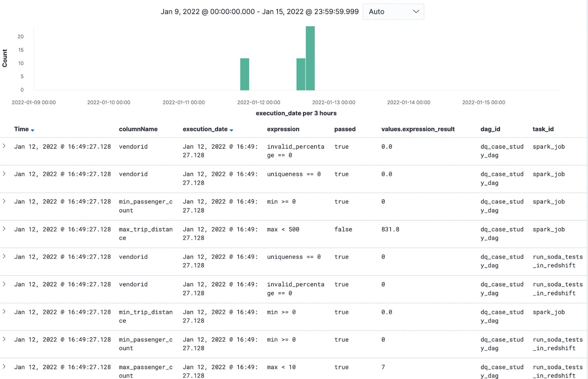Viewport: 588px width, 379px height.
Task: Click the 'max < 500' expression cell
Action: (x=283, y=229)
